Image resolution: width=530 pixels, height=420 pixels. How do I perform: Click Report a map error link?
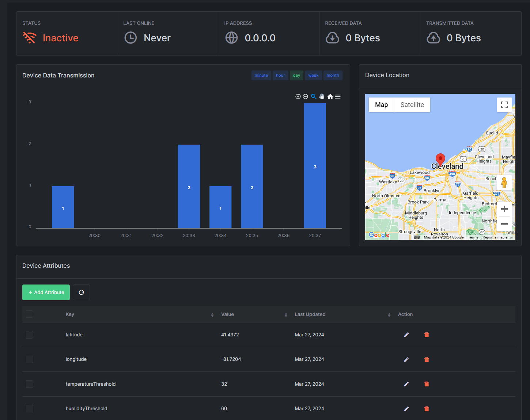[498, 237]
